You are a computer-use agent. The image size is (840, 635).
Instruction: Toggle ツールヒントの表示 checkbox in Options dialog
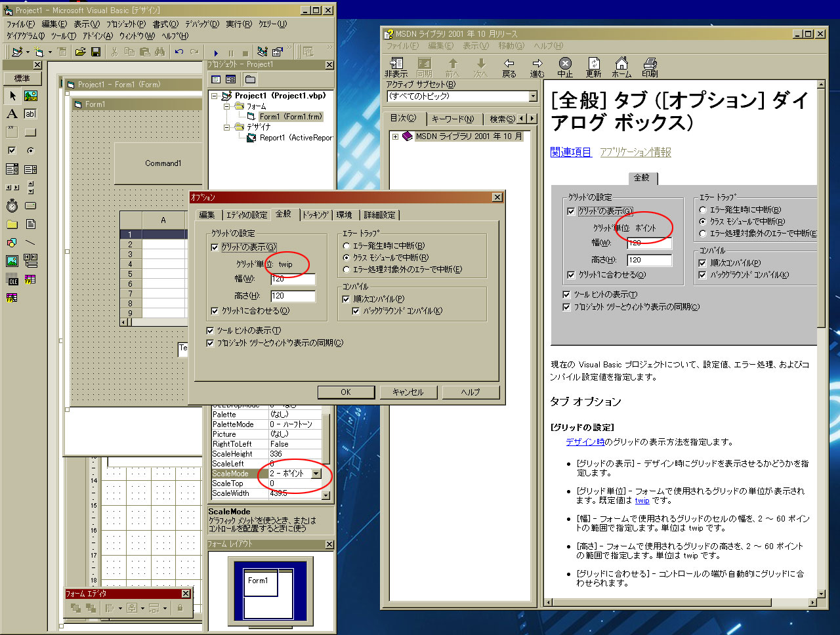click(x=210, y=331)
